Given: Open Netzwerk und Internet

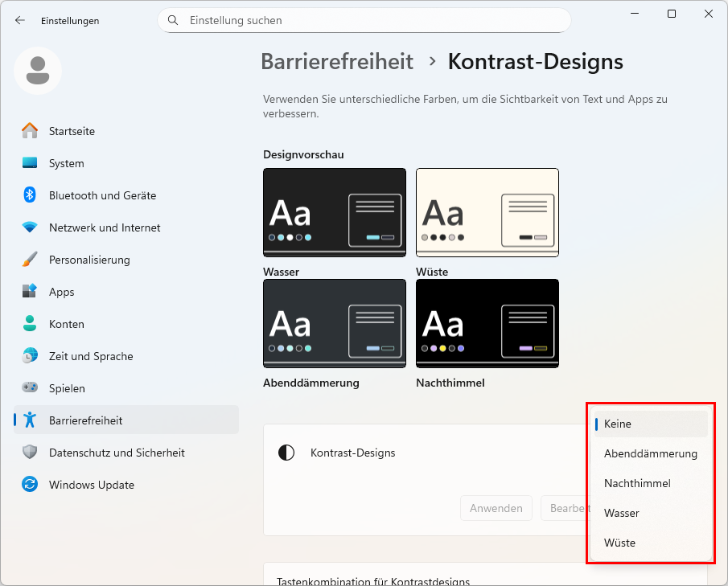Looking at the screenshot, I should 126,227.
